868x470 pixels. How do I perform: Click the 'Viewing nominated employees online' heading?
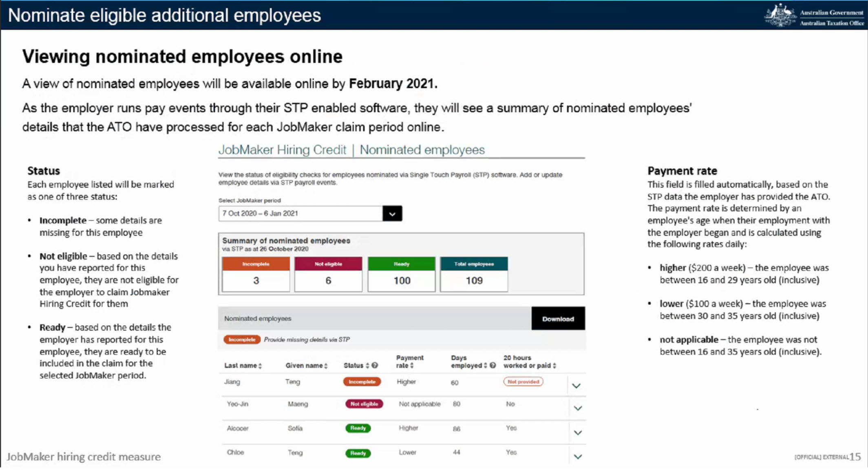182,57
